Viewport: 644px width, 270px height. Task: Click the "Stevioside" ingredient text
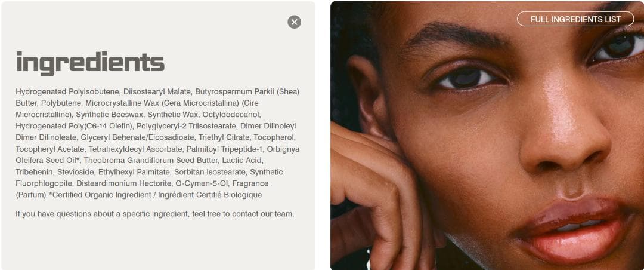[x=76, y=172]
